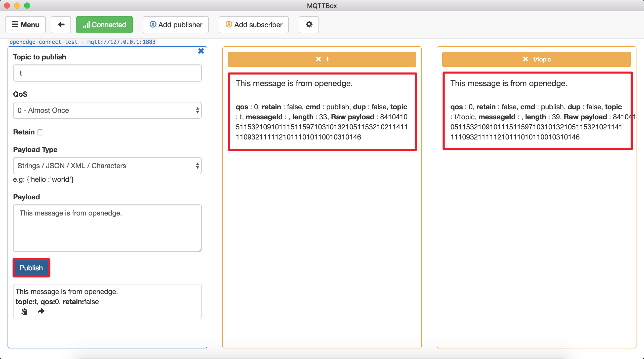The height and width of the screenshot is (359, 644).
Task: Click the 't/topic' subscriber header bar
Action: tap(579, 59)
